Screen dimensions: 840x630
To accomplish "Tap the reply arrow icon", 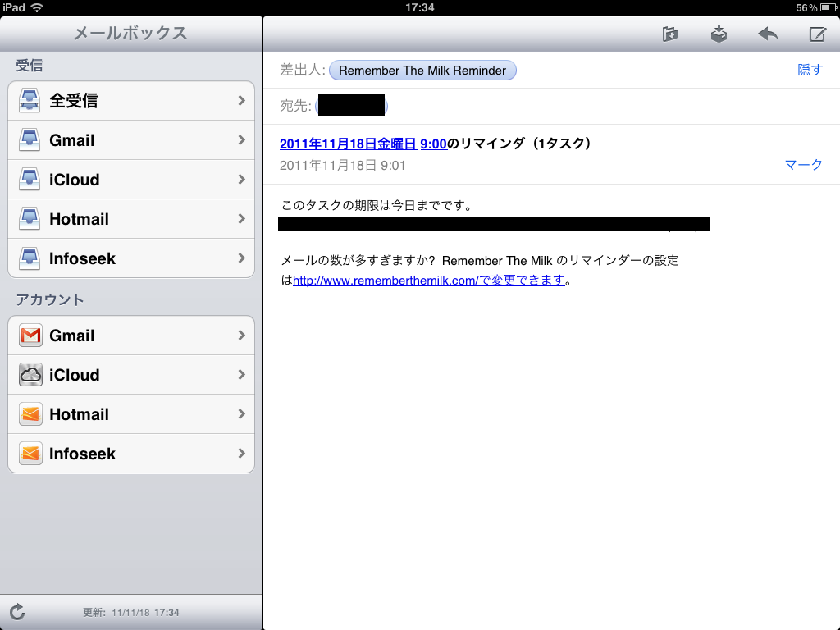I will coord(768,34).
